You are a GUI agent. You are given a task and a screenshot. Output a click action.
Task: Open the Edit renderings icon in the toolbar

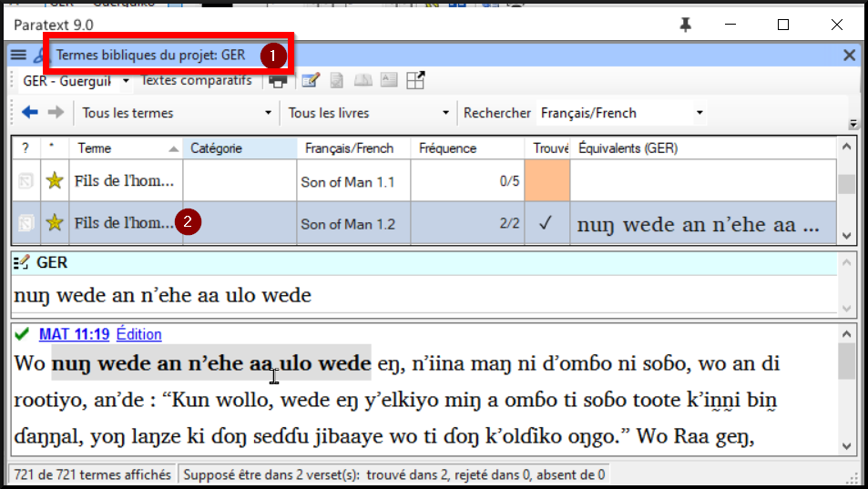point(311,81)
